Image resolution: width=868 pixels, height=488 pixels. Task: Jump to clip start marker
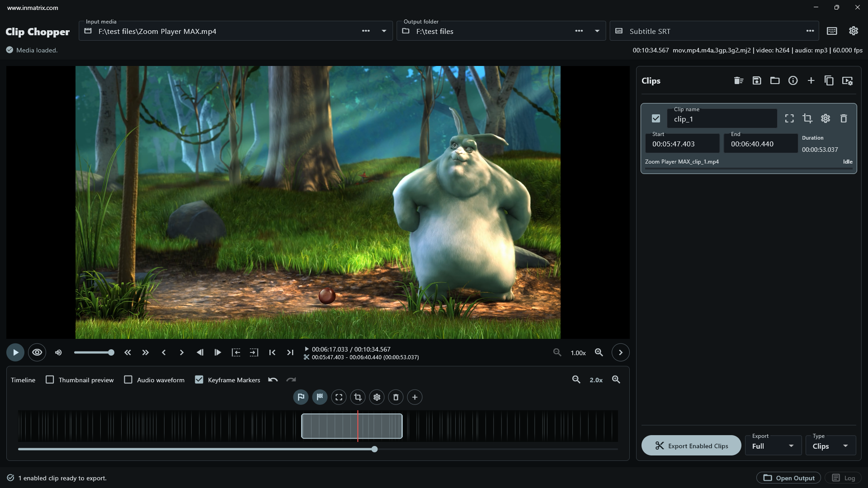point(236,352)
